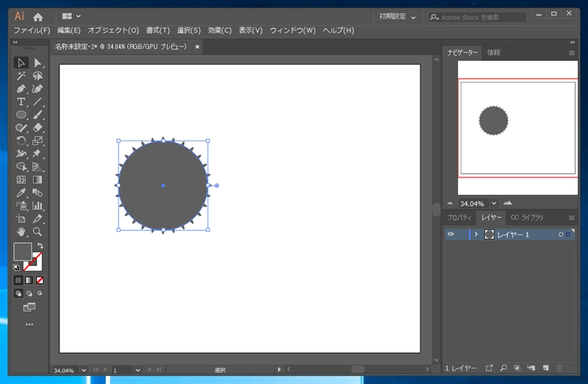Select the Direct Selection tool

[x=37, y=63]
